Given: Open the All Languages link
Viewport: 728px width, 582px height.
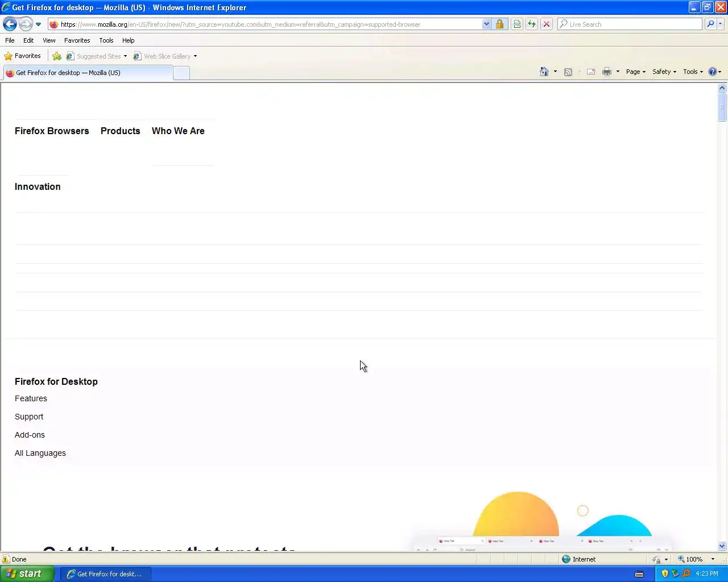Looking at the screenshot, I should tap(40, 453).
